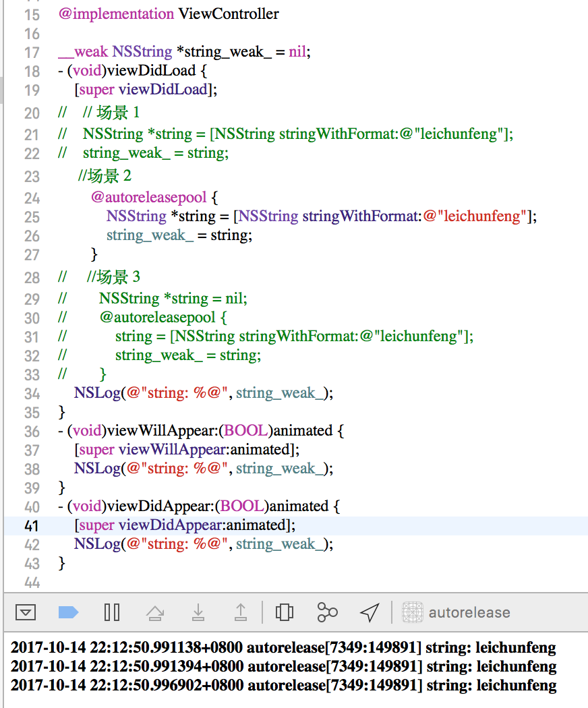Click line number 38 in gutter

tap(32, 469)
